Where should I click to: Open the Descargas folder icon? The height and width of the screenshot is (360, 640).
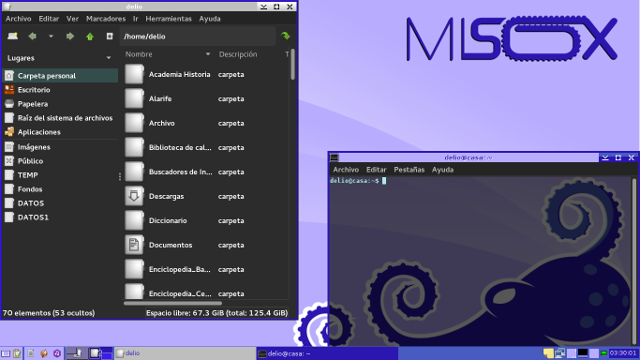click(x=134, y=196)
